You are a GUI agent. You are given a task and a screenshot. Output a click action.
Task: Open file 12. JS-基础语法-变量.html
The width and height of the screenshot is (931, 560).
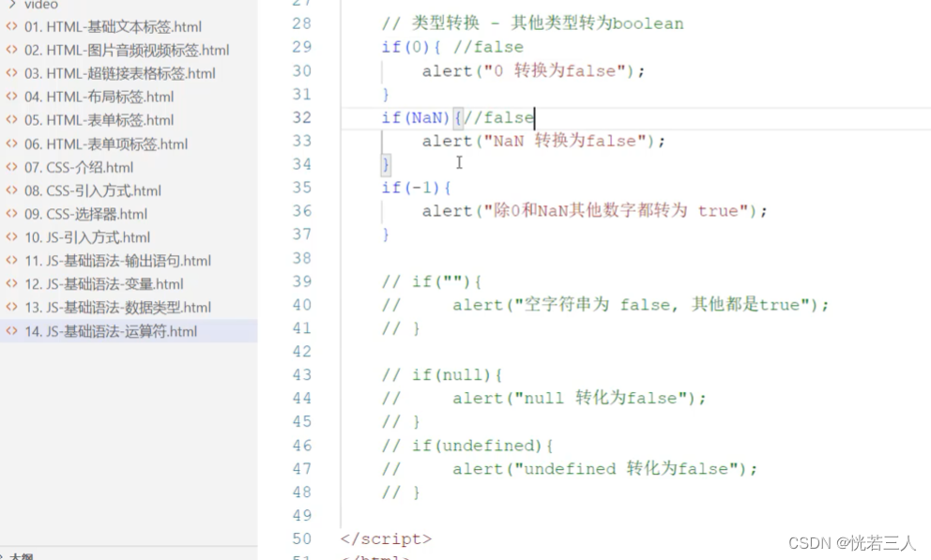tap(104, 283)
